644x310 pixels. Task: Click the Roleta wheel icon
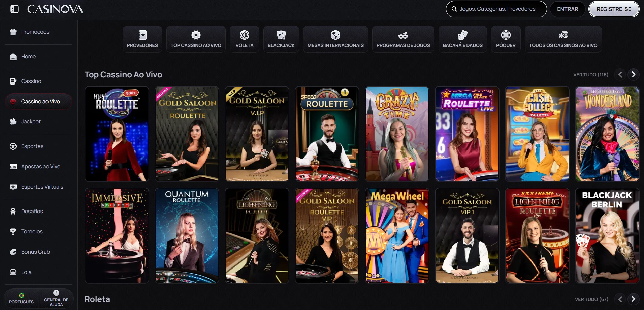[x=245, y=35]
